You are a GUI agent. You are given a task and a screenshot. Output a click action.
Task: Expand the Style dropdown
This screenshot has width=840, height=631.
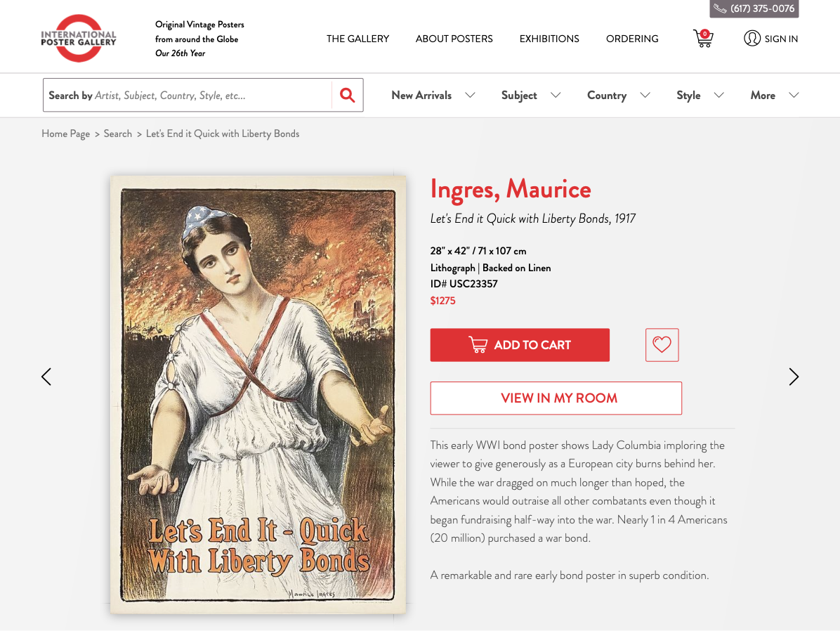(700, 95)
